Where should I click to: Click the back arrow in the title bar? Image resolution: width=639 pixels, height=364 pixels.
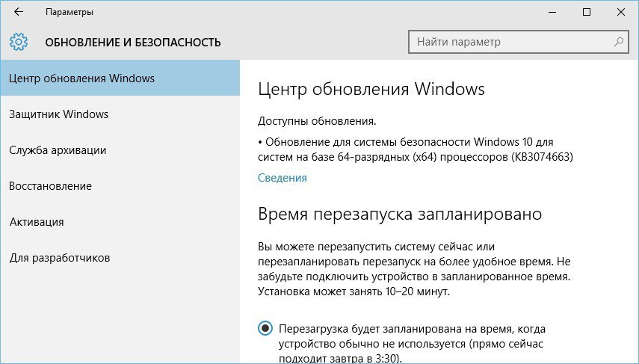coord(19,12)
